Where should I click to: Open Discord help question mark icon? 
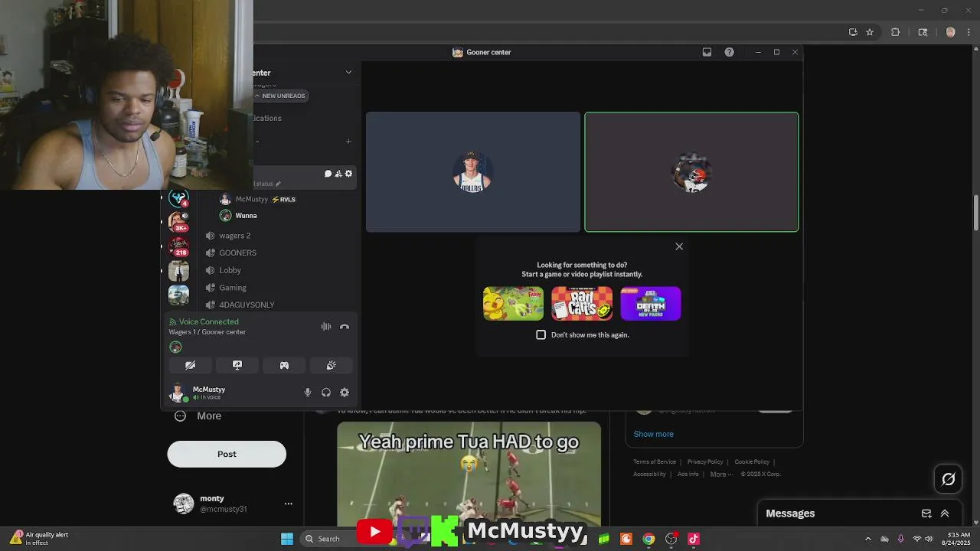pyautogui.click(x=729, y=52)
